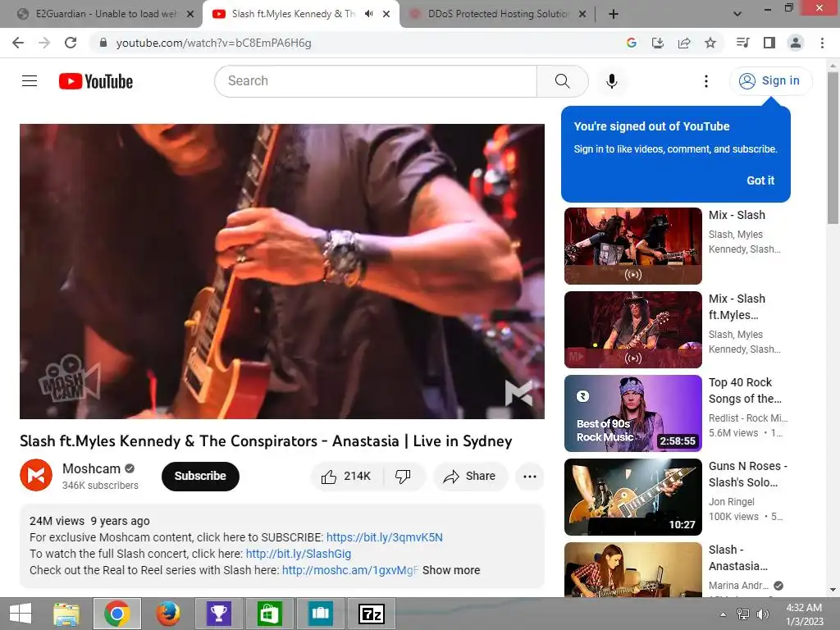840x630 pixels.
Task: Share the video
Action: pyautogui.click(x=470, y=477)
